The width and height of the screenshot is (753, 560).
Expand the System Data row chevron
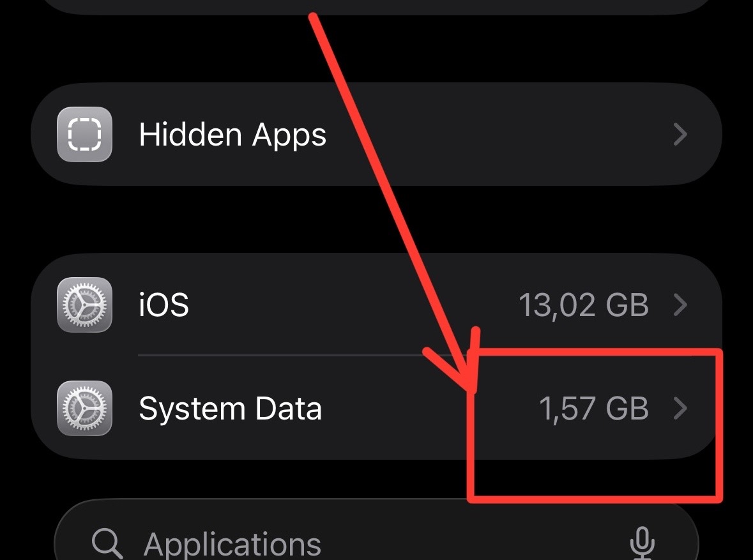point(681,408)
